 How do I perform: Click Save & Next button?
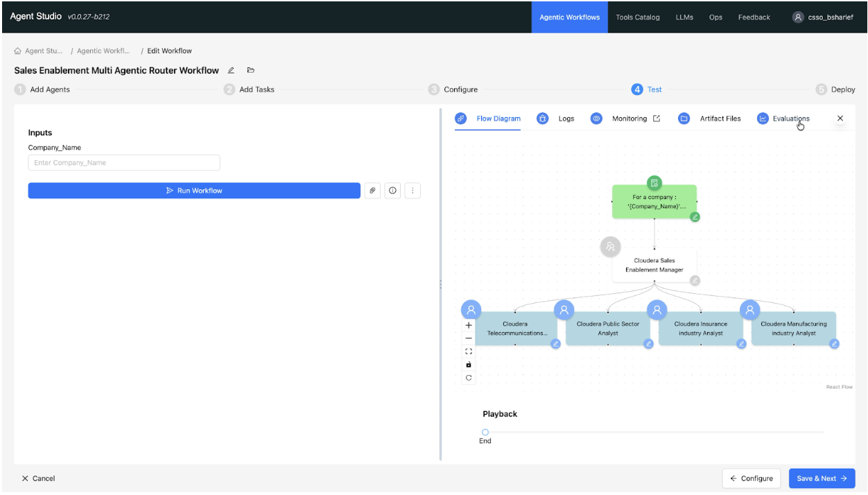tap(822, 478)
